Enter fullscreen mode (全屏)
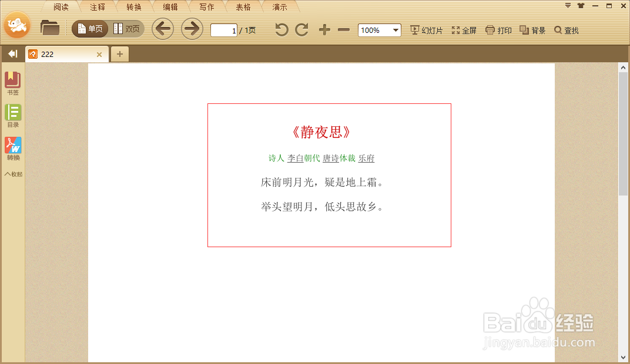 464,30
